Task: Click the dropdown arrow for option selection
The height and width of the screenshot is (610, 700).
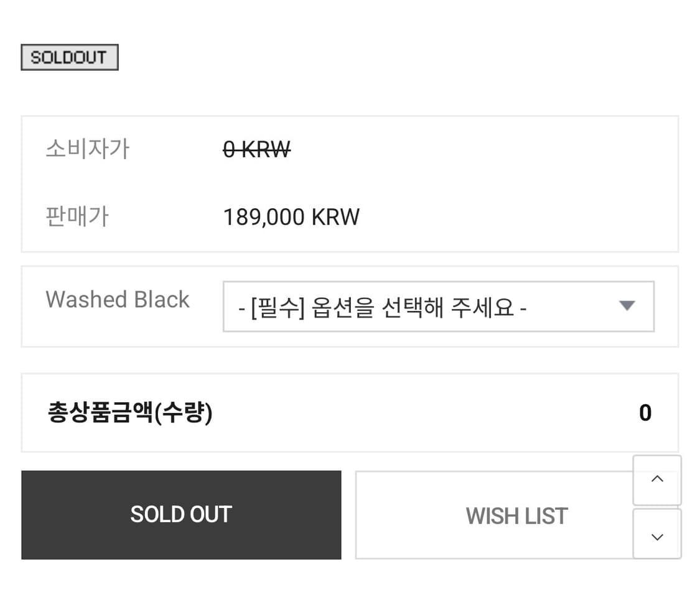Action: click(x=627, y=306)
